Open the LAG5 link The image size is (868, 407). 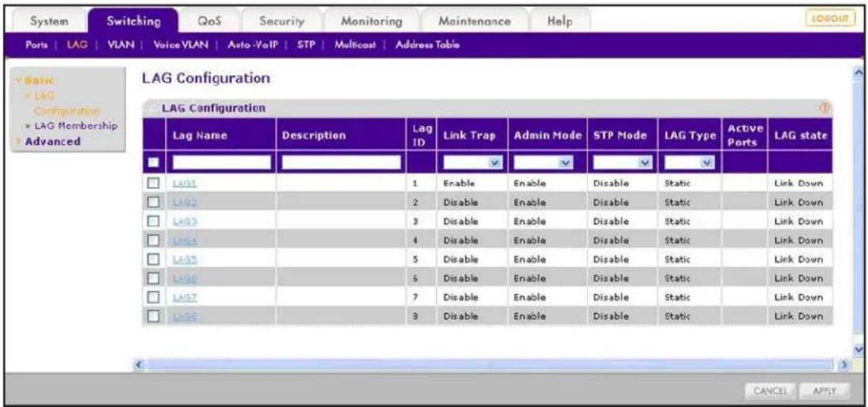click(x=185, y=260)
